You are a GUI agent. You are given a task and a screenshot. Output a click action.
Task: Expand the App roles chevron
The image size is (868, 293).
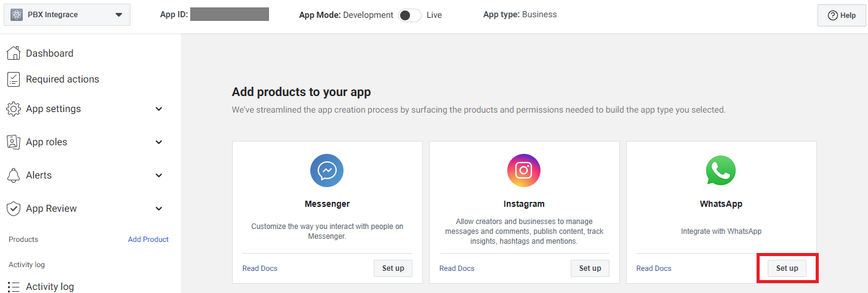tap(159, 142)
